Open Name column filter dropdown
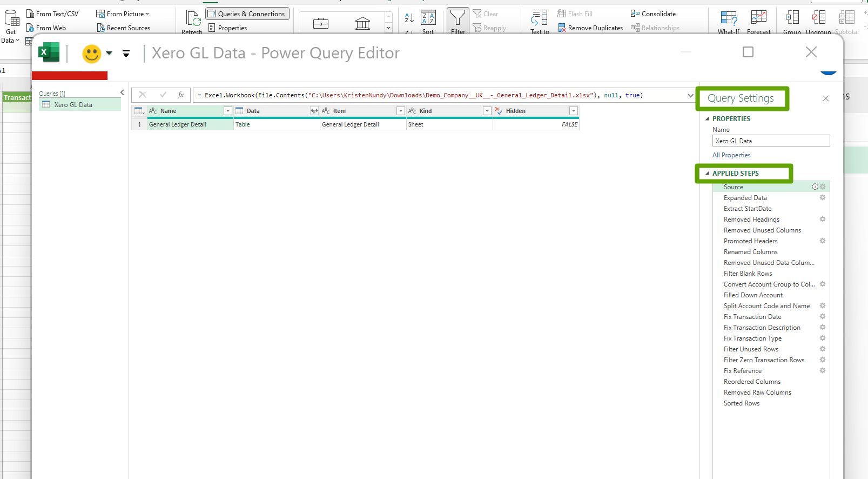The height and width of the screenshot is (479, 868). (227, 111)
